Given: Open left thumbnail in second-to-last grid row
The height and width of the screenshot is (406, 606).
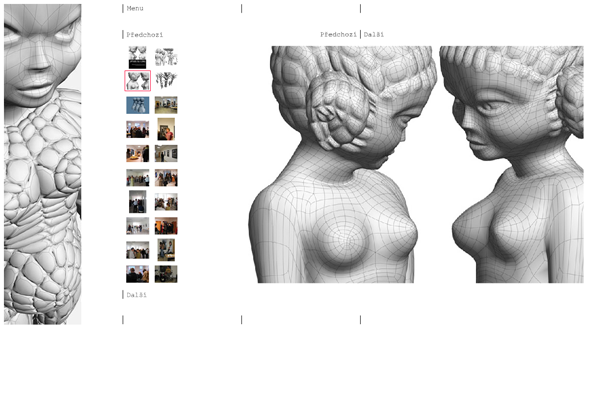Looking at the screenshot, I should tap(137, 250).
